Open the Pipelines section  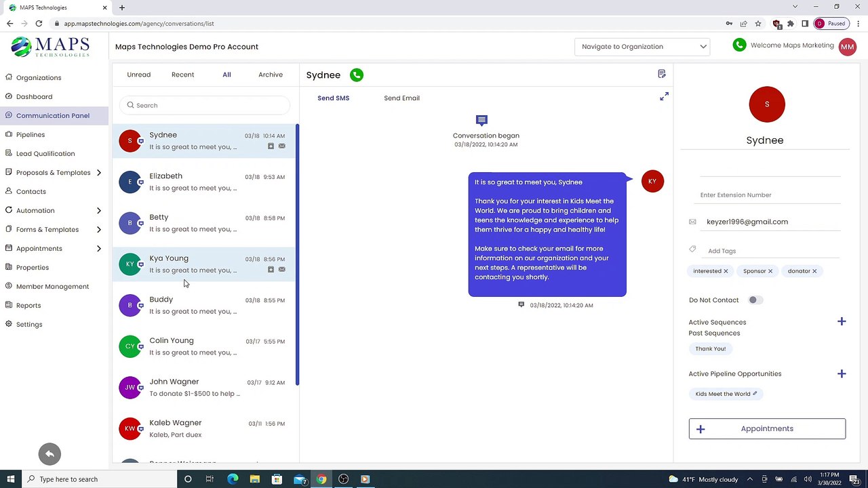31,135
